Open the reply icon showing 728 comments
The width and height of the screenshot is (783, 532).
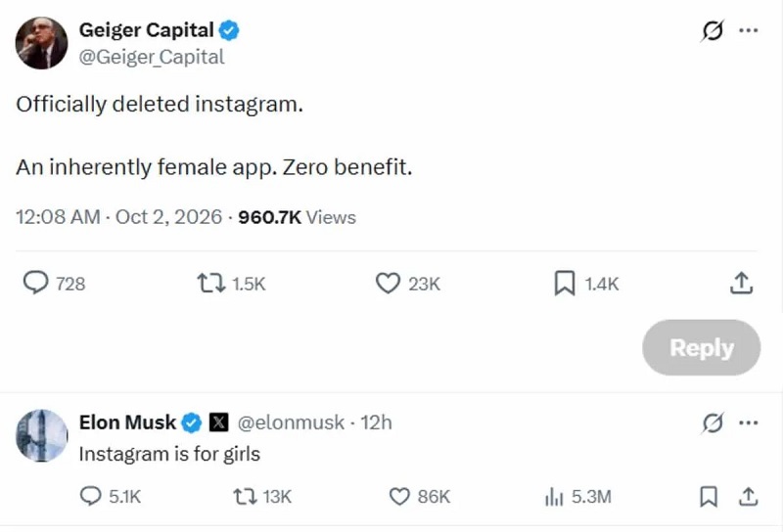36,283
